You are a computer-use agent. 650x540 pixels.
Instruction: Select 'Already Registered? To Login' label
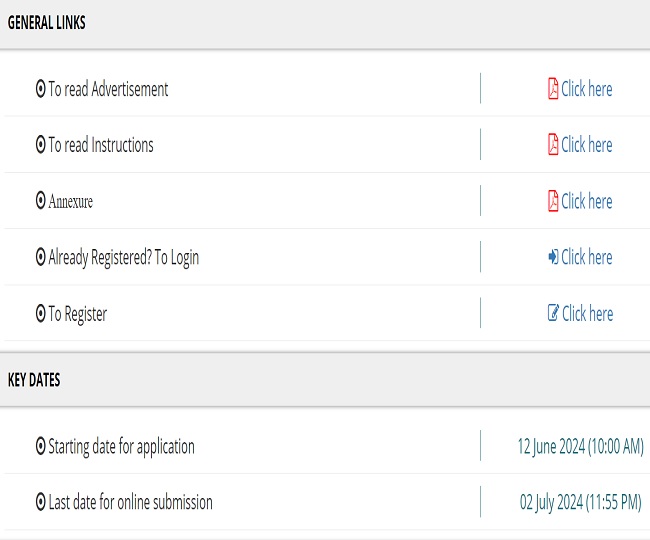point(124,257)
